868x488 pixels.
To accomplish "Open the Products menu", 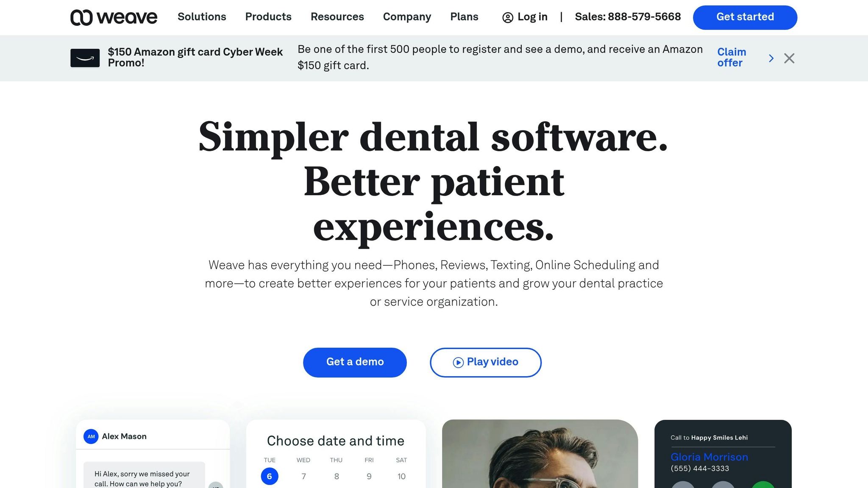I will pos(268,17).
